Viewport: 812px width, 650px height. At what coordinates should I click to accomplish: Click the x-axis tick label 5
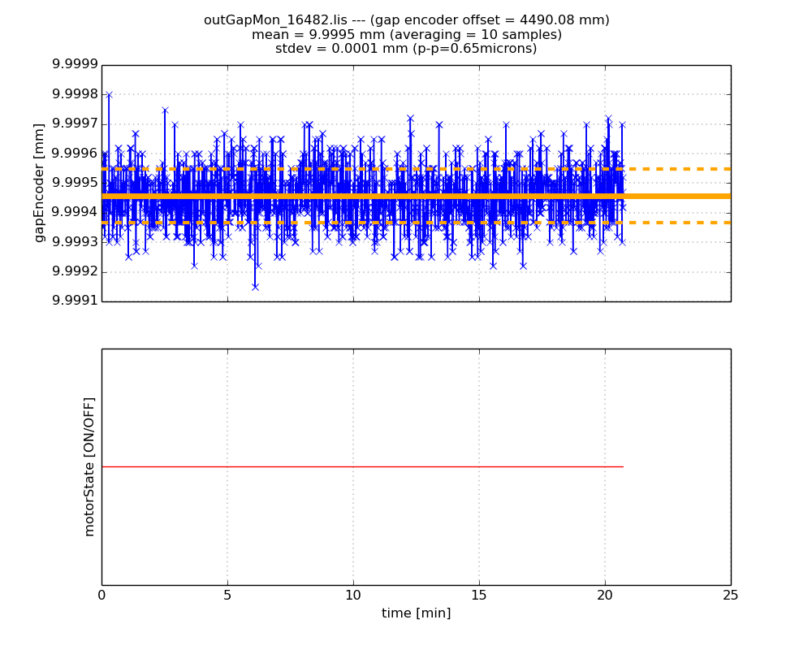tap(227, 596)
